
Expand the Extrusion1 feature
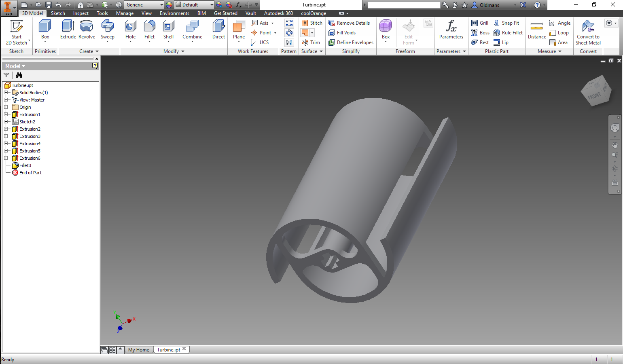(6, 114)
